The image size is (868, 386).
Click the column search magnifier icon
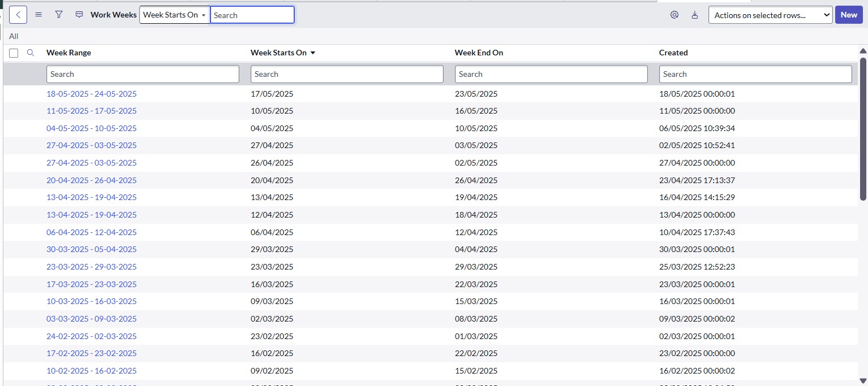(31, 53)
